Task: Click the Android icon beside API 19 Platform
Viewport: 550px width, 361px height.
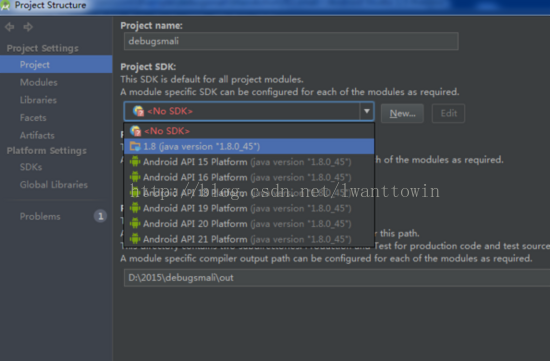Action: [135, 208]
